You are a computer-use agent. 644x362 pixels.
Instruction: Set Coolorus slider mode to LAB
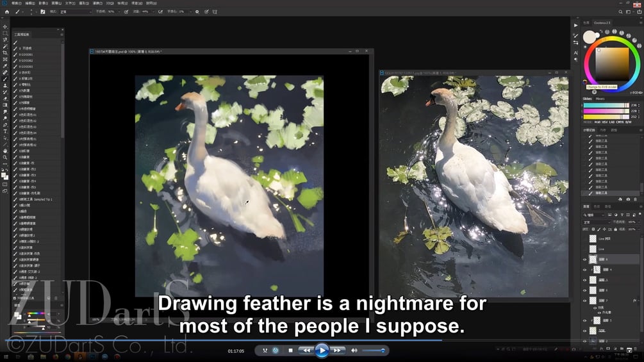click(612, 122)
